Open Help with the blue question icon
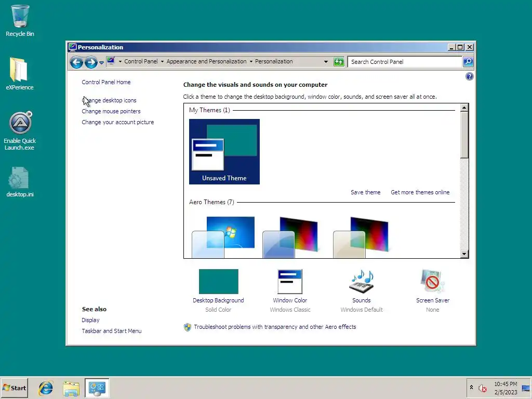This screenshot has width=532, height=399. (x=469, y=76)
